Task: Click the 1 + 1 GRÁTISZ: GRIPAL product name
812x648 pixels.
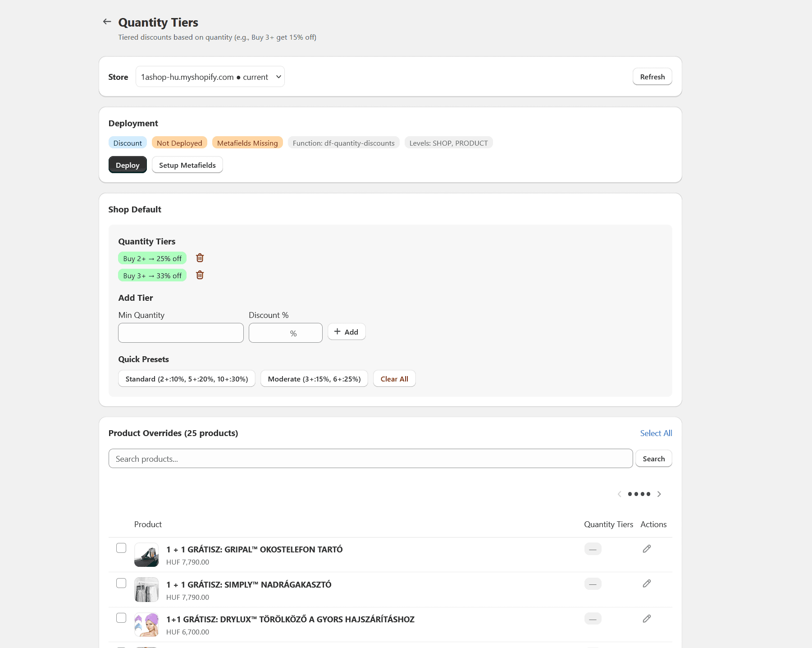Action: pyautogui.click(x=254, y=549)
